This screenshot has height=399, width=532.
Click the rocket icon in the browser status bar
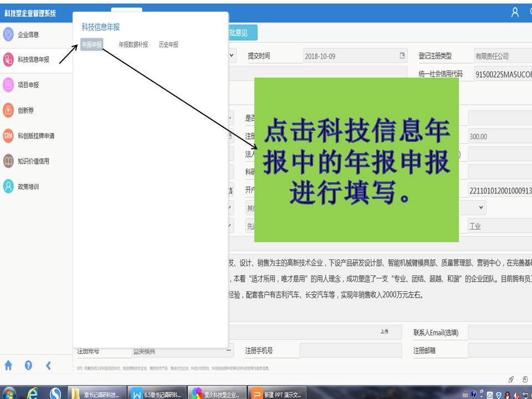511,379
